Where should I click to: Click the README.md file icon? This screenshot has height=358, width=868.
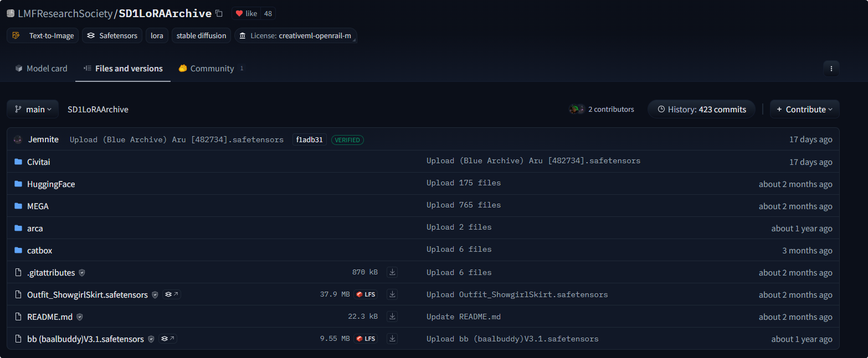coord(18,317)
